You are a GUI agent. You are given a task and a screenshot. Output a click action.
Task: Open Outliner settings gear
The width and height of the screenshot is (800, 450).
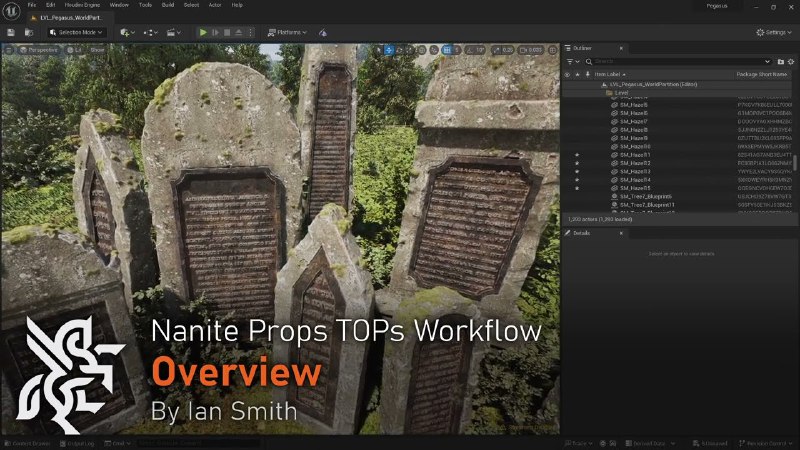click(x=791, y=62)
